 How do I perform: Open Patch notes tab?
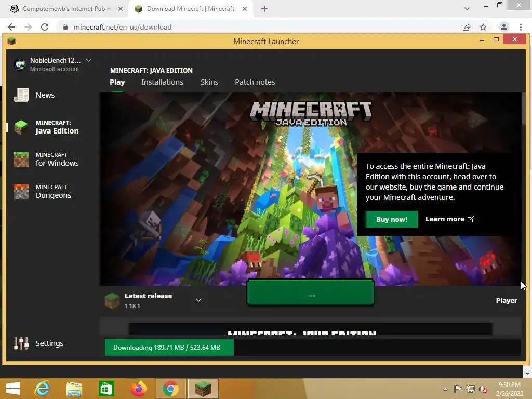pyautogui.click(x=255, y=82)
